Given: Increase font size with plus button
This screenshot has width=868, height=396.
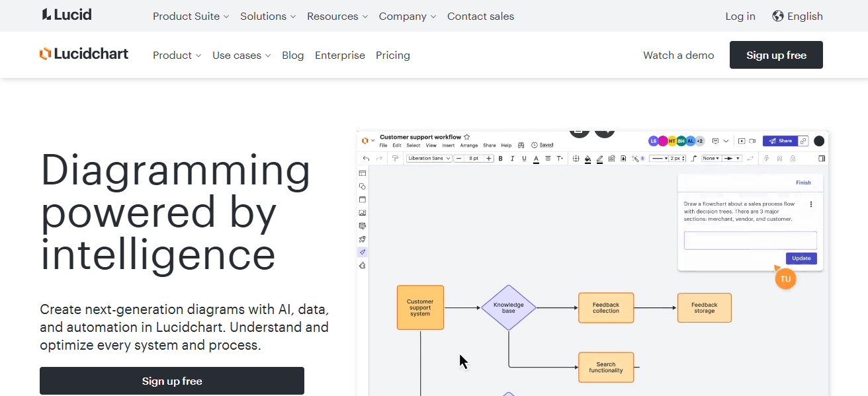Looking at the screenshot, I should (x=489, y=159).
